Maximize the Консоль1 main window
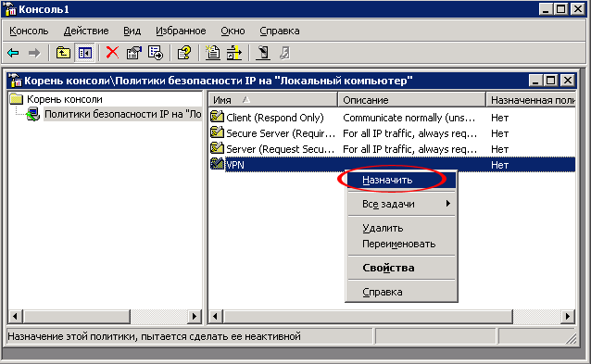Viewport: 591px width, 364px height. (x=560, y=9)
